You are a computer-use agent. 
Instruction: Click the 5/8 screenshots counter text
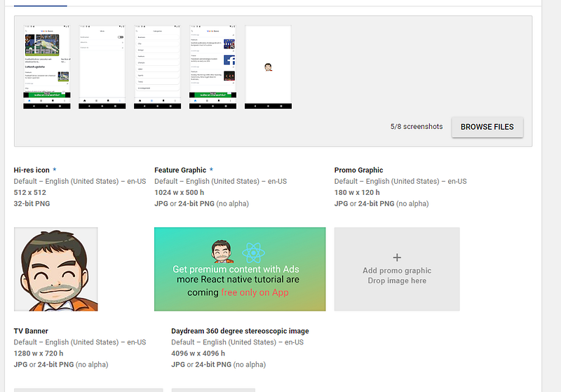tap(417, 127)
